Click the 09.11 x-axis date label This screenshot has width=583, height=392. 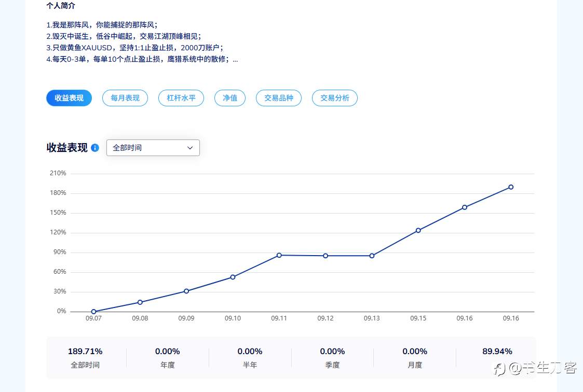click(x=279, y=318)
